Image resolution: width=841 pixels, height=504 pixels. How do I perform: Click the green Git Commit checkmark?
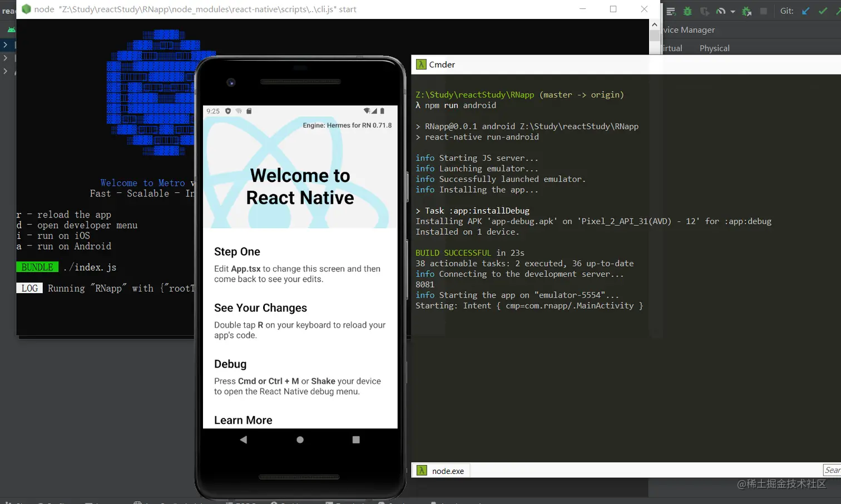tap(823, 11)
